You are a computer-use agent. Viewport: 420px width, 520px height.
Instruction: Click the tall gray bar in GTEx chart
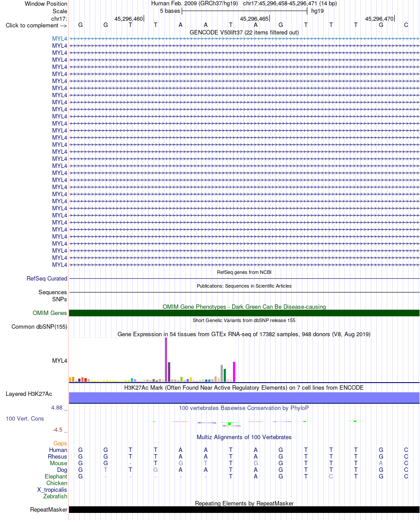point(221,373)
